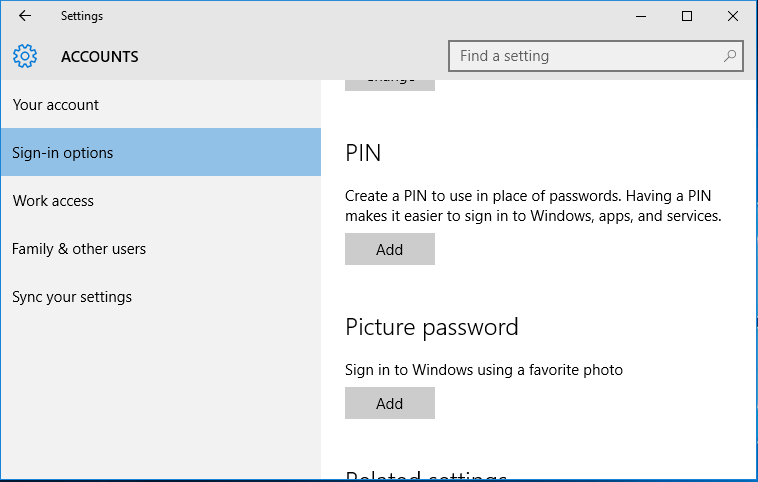Click the PIN section heading

click(x=363, y=153)
